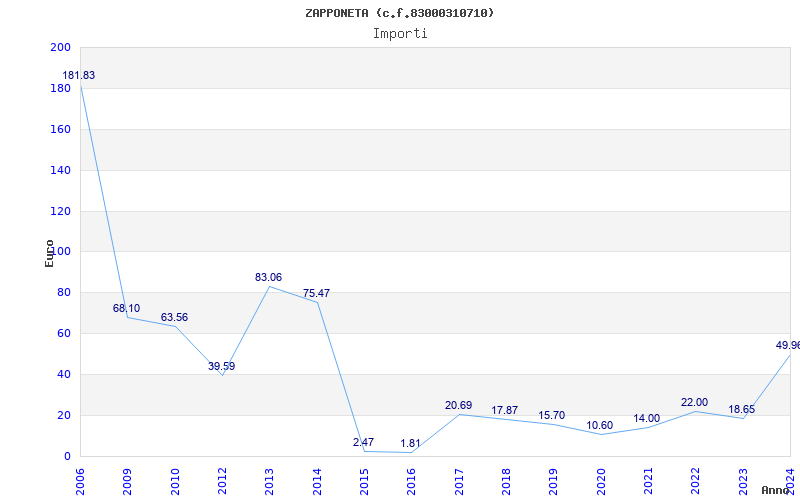The image size is (800, 500).
Task: Click the Anno x-axis label
Action: (776, 490)
